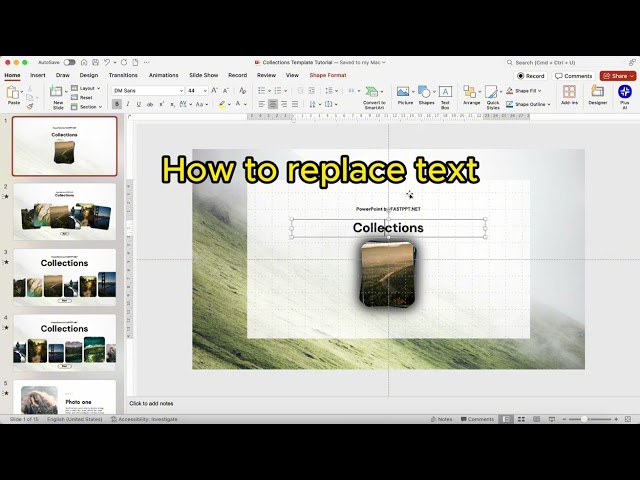Viewport: 640px width, 480px height.
Task: Click the Add-ins icon
Action: (569, 92)
